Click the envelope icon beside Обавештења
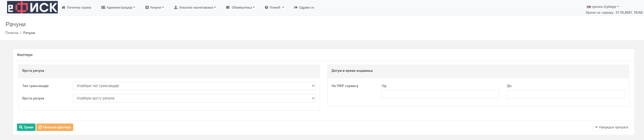This screenshot has width=644, height=140. click(228, 7)
